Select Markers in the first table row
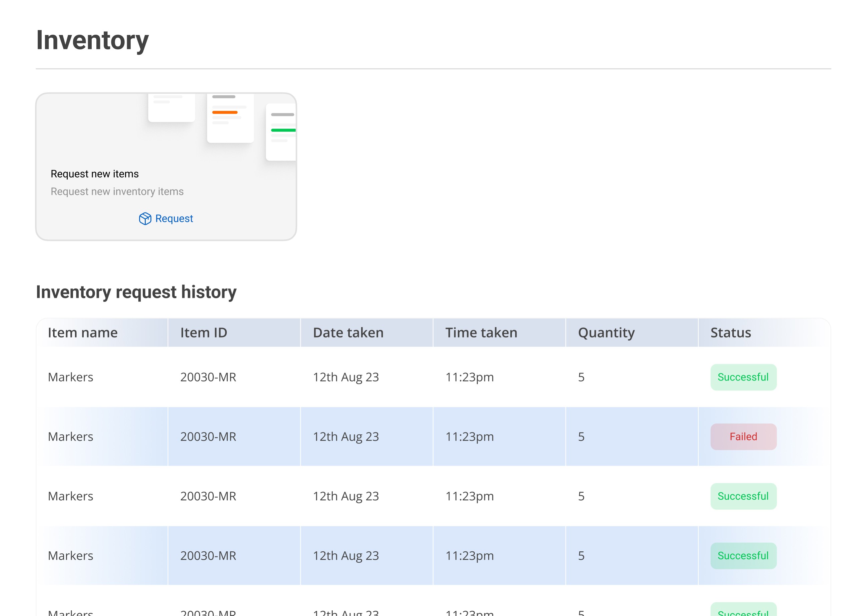The width and height of the screenshot is (867, 616). [71, 377]
